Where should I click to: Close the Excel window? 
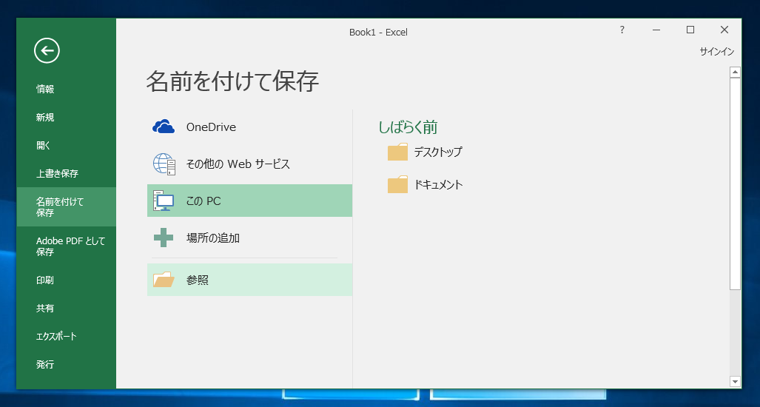click(x=724, y=30)
